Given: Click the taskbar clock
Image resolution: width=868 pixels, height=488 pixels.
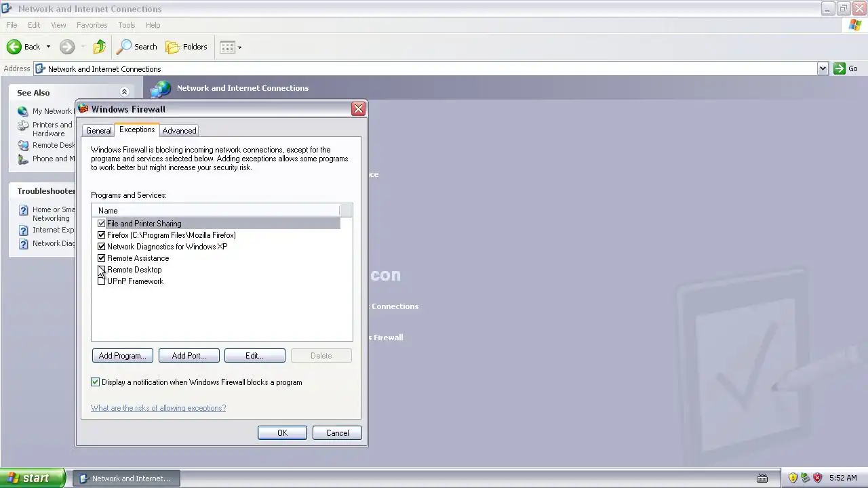Looking at the screenshot, I should pyautogui.click(x=843, y=478).
